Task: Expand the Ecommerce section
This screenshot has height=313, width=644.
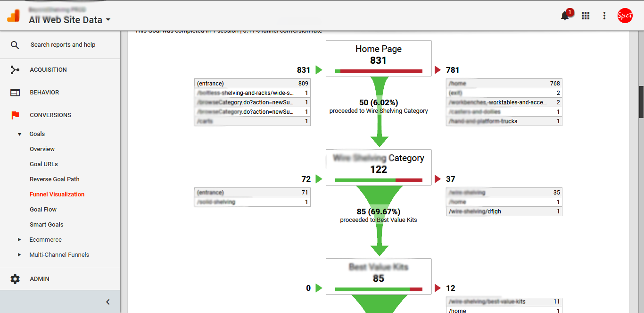Action: [x=19, y=240]
